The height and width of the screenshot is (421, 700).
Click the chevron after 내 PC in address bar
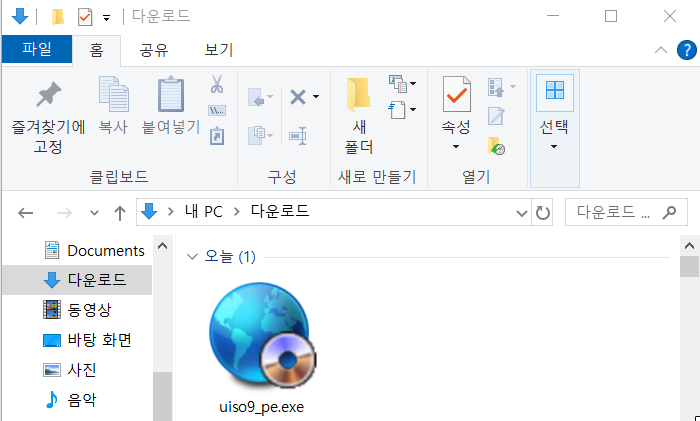point(237,212)
